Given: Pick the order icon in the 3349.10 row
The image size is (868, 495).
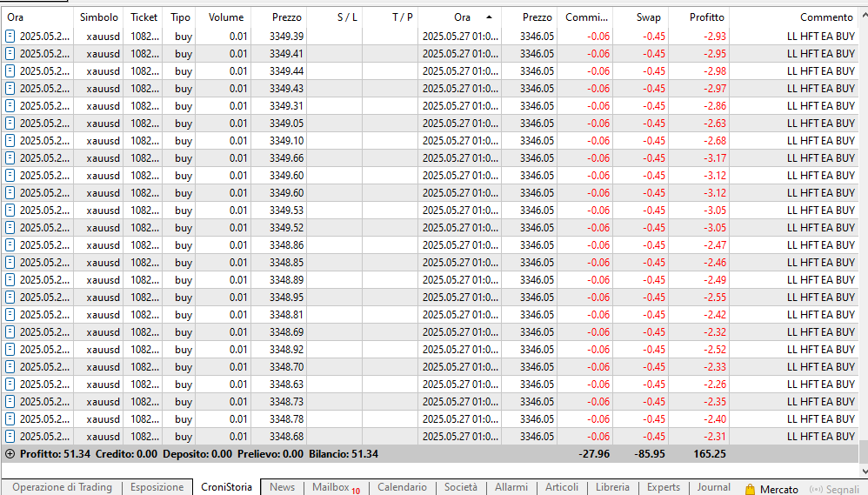Looking at the screenshot, I should tap(10, 141).
